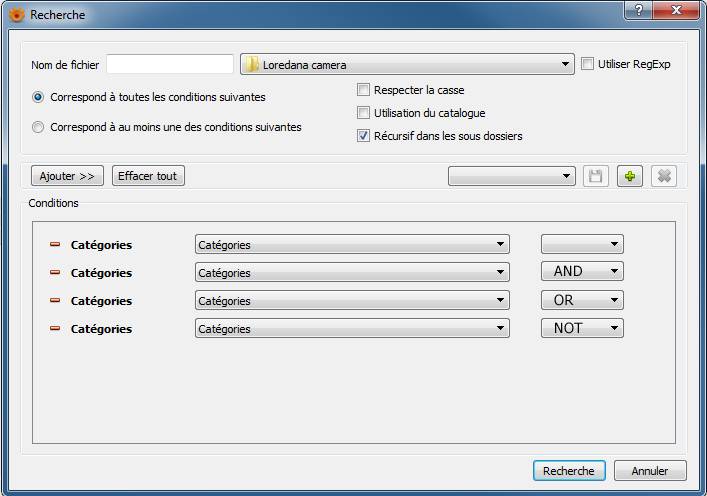Image resolution: width=707 pixels, height=496 pixels.
Task: Click the delete preset X icon
Action: coord(664,177)
